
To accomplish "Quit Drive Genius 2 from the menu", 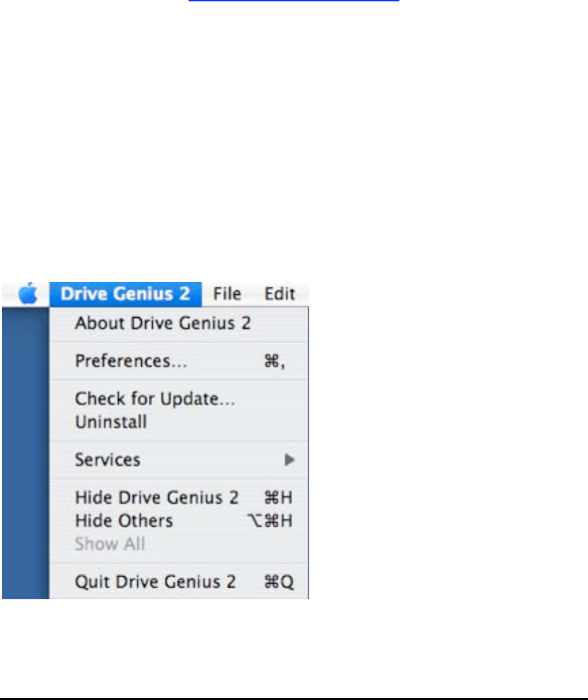I will 155,582.
